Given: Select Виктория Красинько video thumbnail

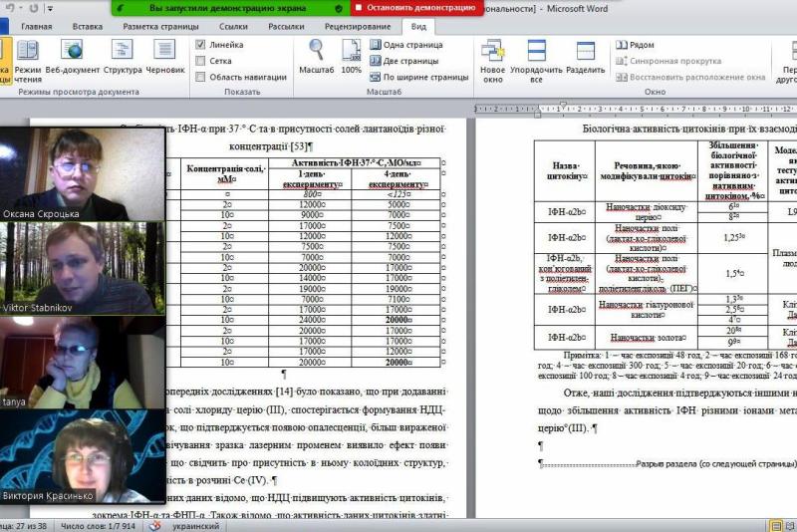Looking at the screenshot, I should click(83, 457).
